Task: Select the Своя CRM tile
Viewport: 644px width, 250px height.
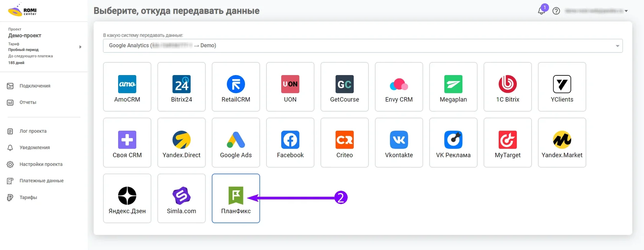Action: (127, 143)
